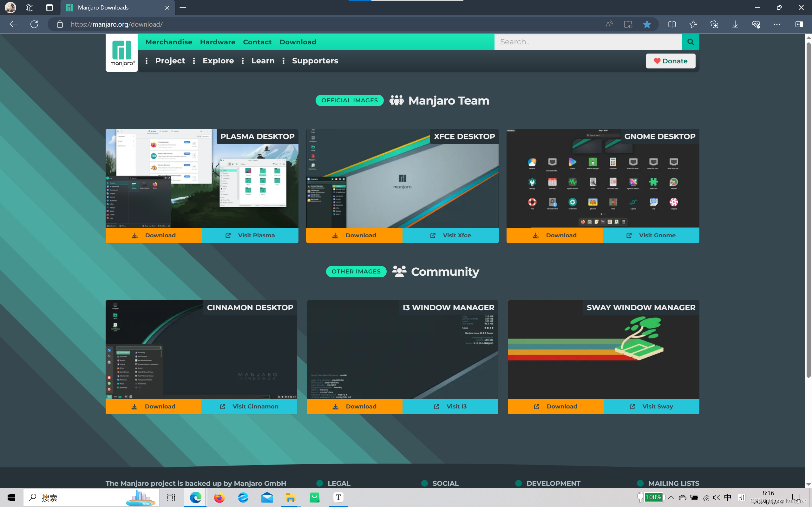Image resolution: width=812 pixels, height=507 pixels.
Task: Click the Read Aloud icon in the address bar
Action: 609,24
